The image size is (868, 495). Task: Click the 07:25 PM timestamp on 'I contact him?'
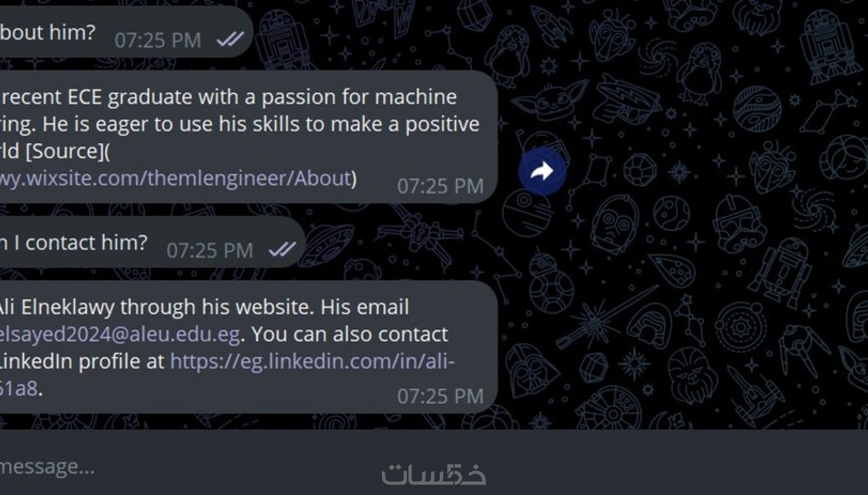[210, 251]
